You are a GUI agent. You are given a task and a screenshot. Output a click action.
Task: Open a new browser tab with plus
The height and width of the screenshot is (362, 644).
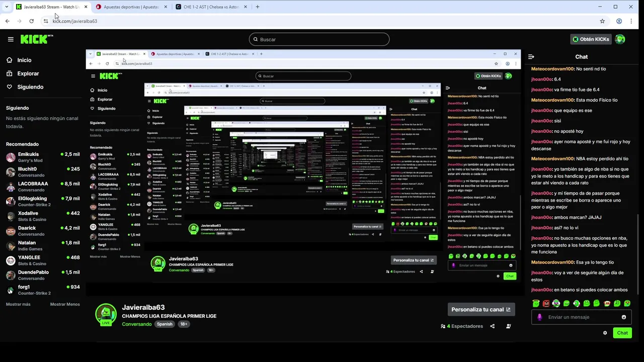tap(258, 7)
